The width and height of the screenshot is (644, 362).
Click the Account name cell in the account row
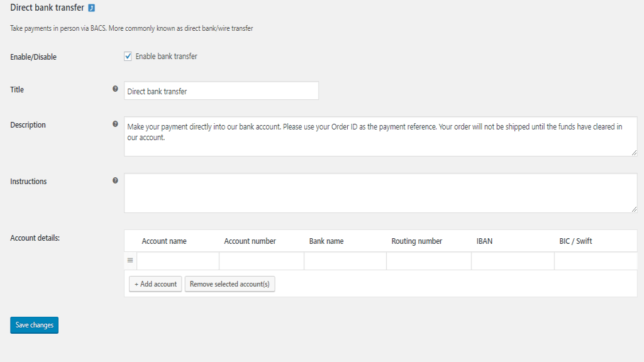click(x=178, y=261)
